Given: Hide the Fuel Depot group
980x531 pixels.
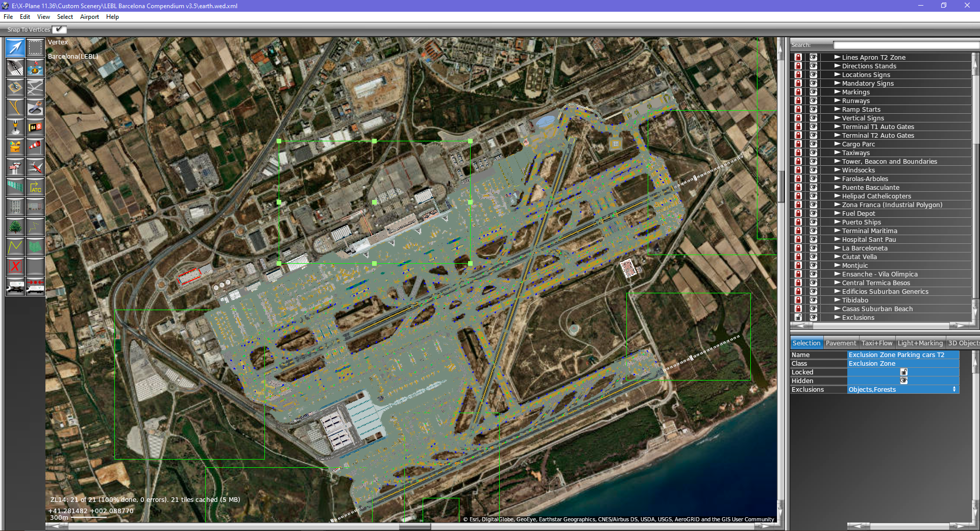Looking at the screenshot, I should (813, 213).
